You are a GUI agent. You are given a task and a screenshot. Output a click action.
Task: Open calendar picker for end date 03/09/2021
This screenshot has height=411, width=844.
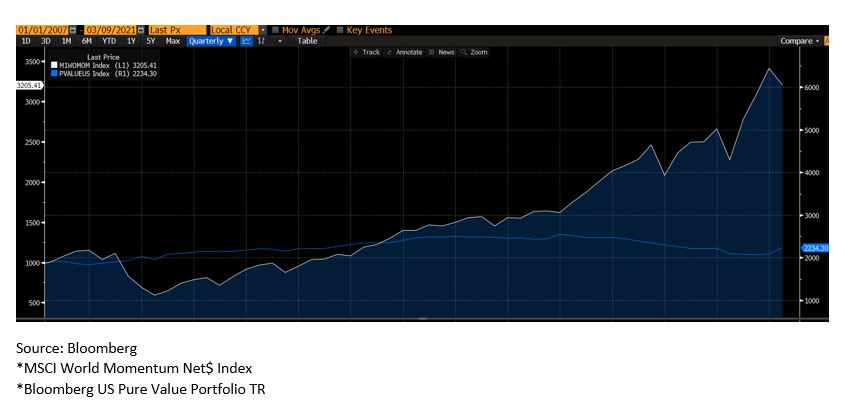point(141,30)
